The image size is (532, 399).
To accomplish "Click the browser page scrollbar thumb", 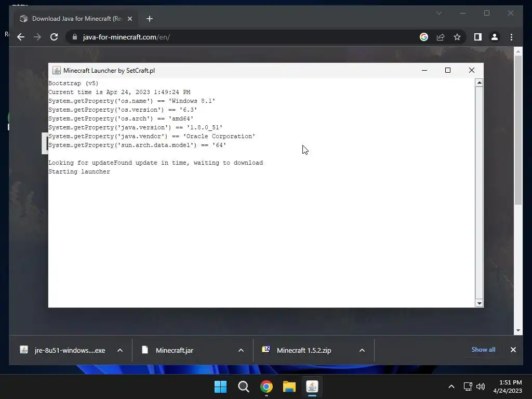I will click(518, 130).
